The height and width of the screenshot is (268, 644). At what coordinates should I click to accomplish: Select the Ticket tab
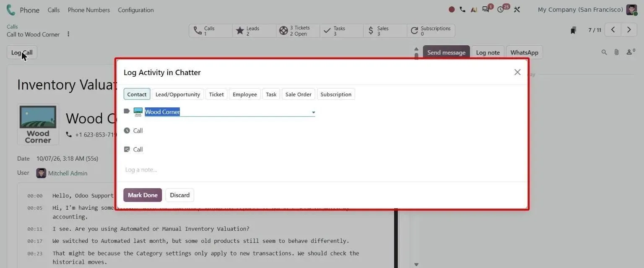(216, 94)
